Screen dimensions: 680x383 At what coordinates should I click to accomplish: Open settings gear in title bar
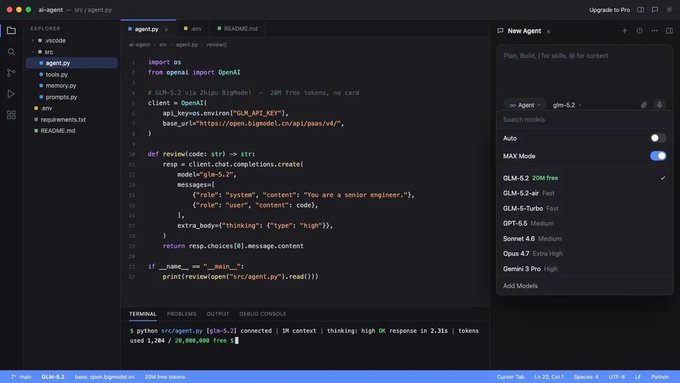(x=669, y=10)
